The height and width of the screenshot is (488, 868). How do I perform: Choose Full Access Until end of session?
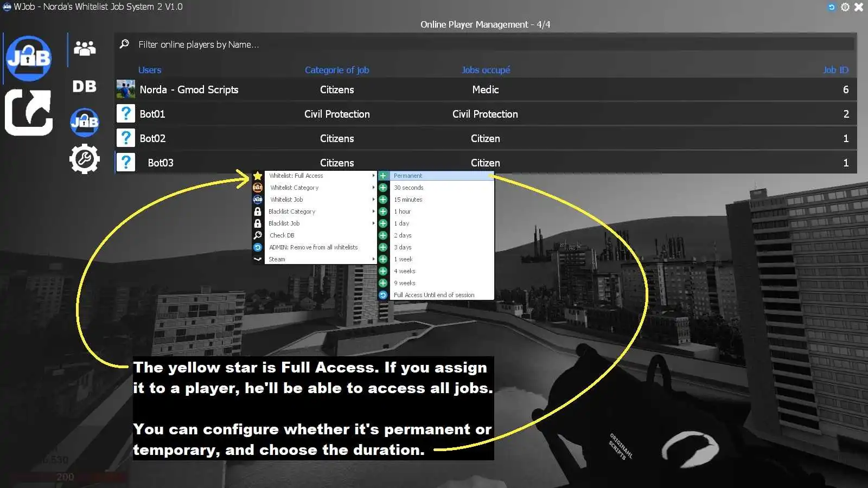[x=433, y=294]
